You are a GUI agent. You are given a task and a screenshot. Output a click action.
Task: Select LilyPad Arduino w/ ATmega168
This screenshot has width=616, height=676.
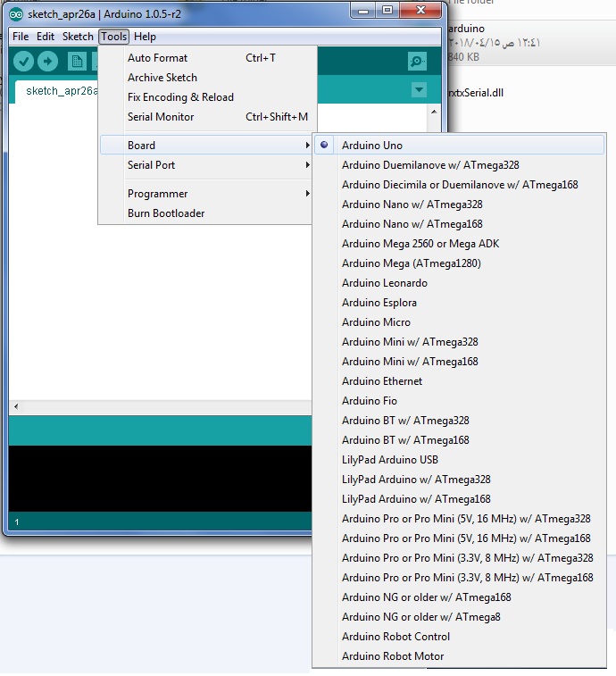tap(459, 499)
